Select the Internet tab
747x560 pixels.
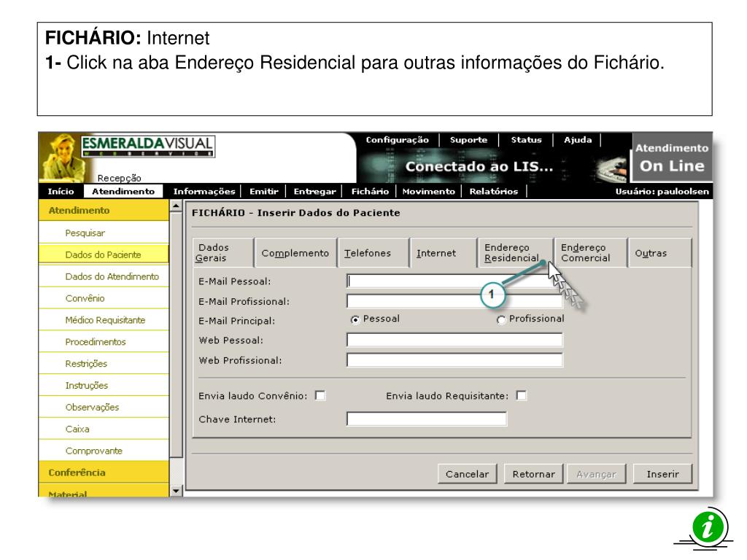[444, 253]
